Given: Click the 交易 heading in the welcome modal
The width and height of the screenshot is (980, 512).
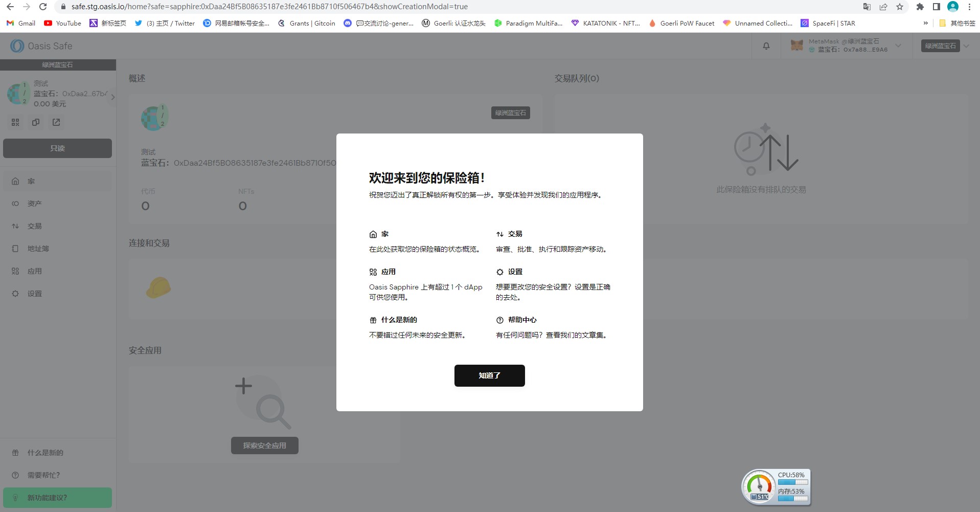Looking at the screenshot, I should [x=515, y=234].
